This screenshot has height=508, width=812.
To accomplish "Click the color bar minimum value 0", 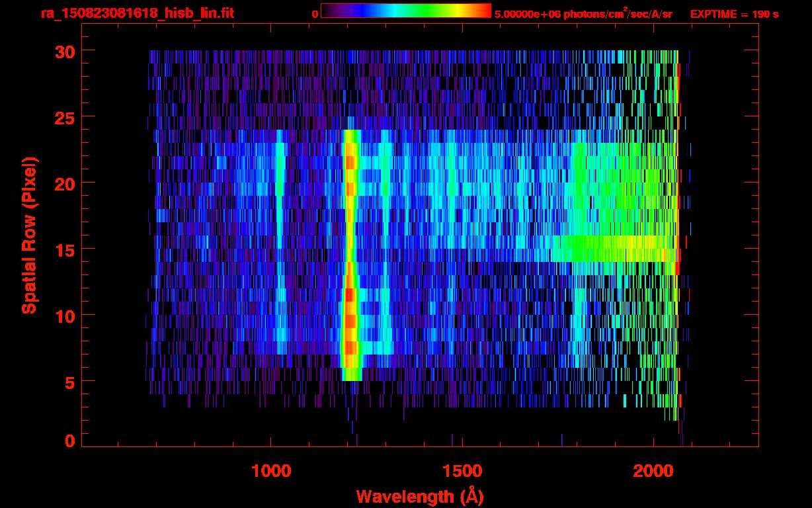I will (315, 14).
